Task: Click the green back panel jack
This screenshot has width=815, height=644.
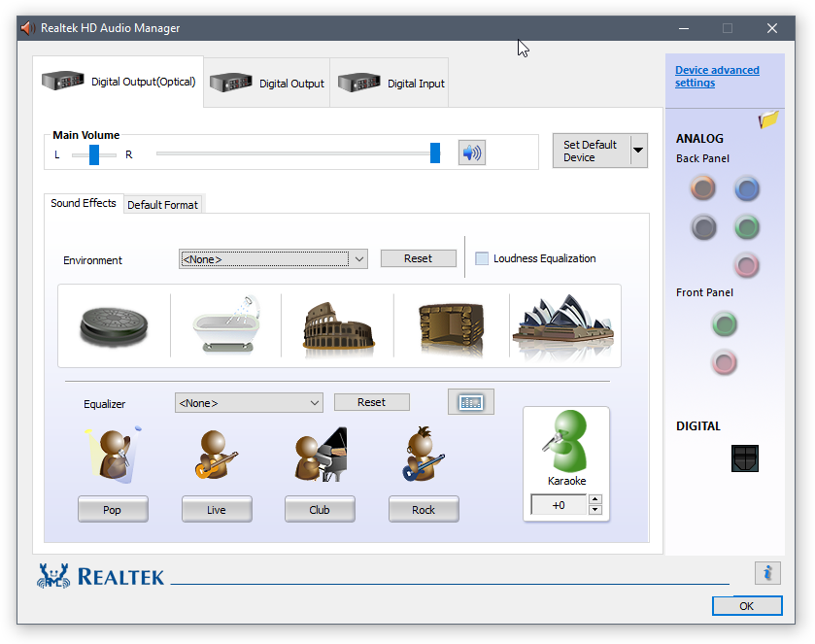Action: click(747, 227)
